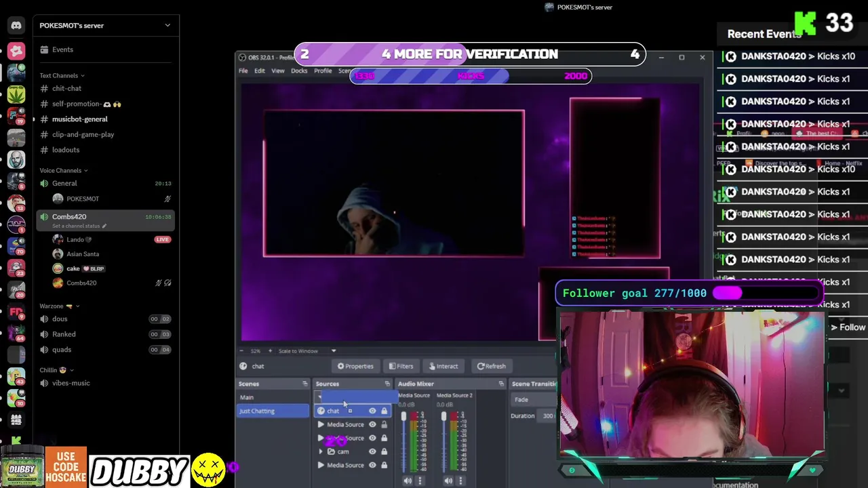The image size is (868, 488).
Task: Click the Filters button in OBS
Action: 401,366
